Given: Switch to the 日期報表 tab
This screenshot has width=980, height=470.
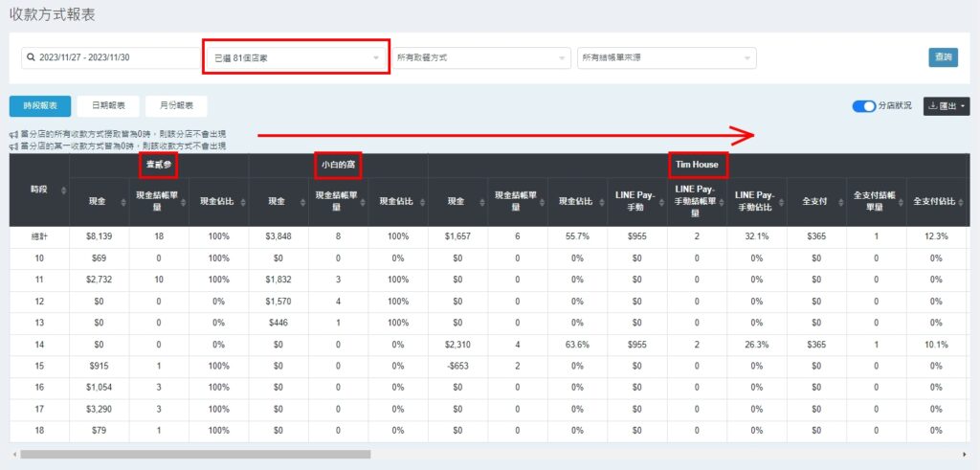Looking at the screenshot, I should click(107, 106).
